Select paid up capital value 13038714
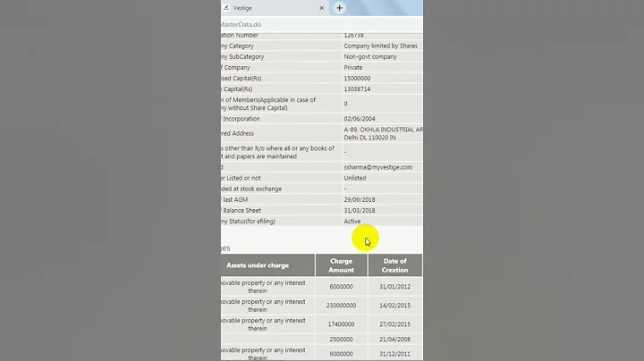 [357, 88]
